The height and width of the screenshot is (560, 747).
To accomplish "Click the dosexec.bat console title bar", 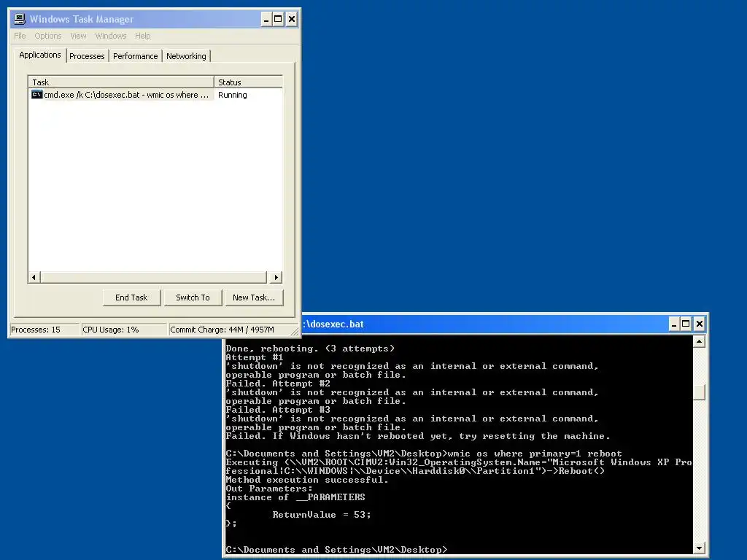I will point(484,324).
